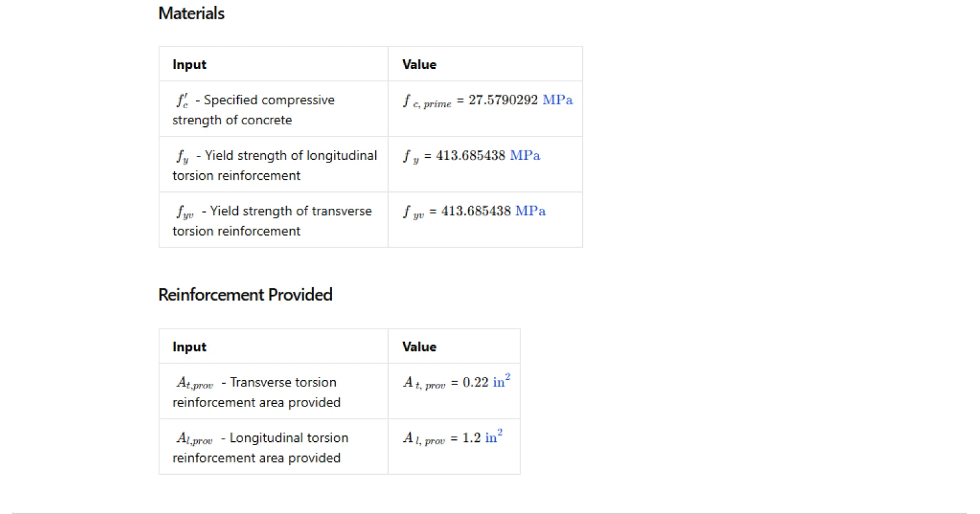Select the f y value 413.685438
Screen dimensions: 980x514
click(471, 155)
